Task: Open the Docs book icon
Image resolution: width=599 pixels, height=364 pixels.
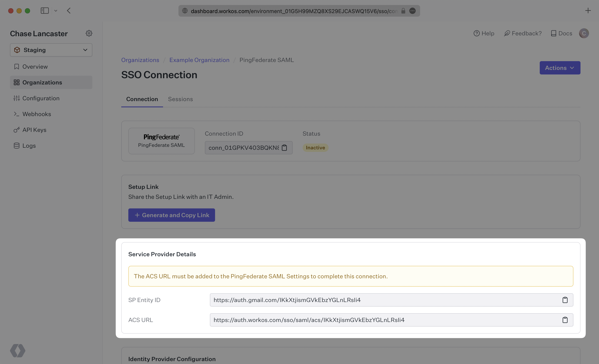Action: point(554,33)
